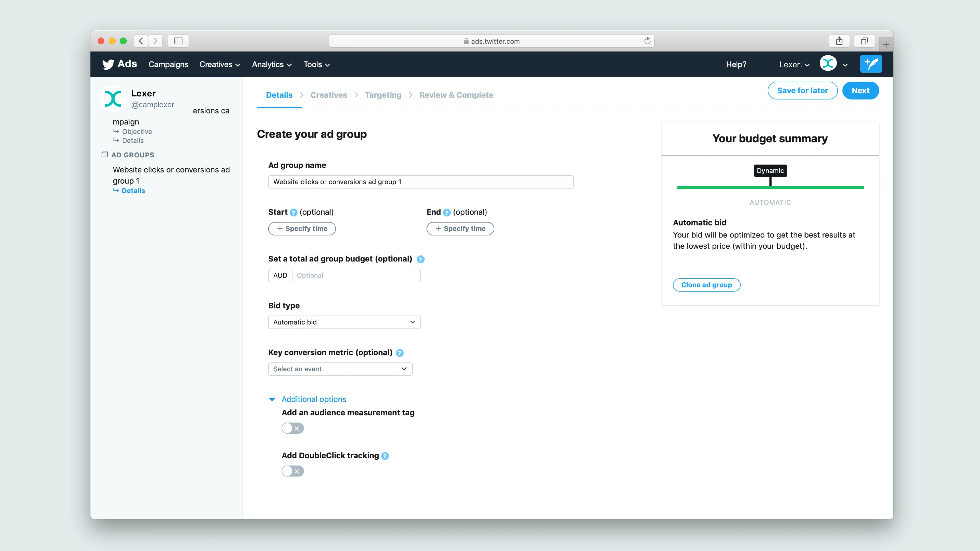This screenshot has width=980, height=551.
Task: Reload the page in the address bar
Action: (647, 41)
